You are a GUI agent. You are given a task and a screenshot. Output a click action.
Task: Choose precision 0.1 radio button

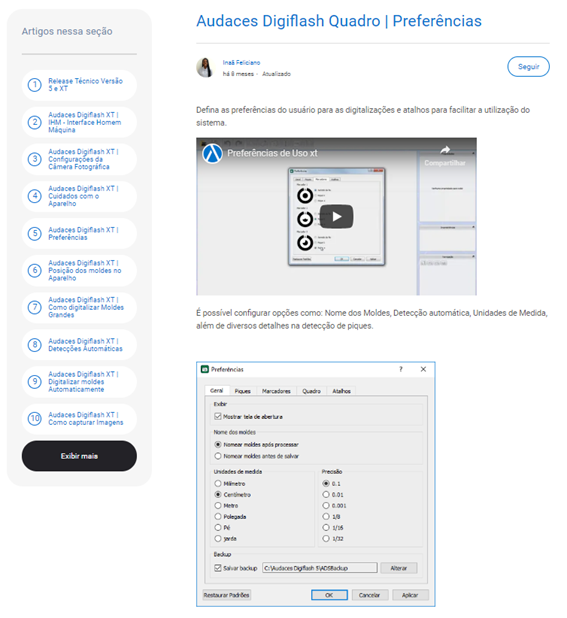pos(325,483)
